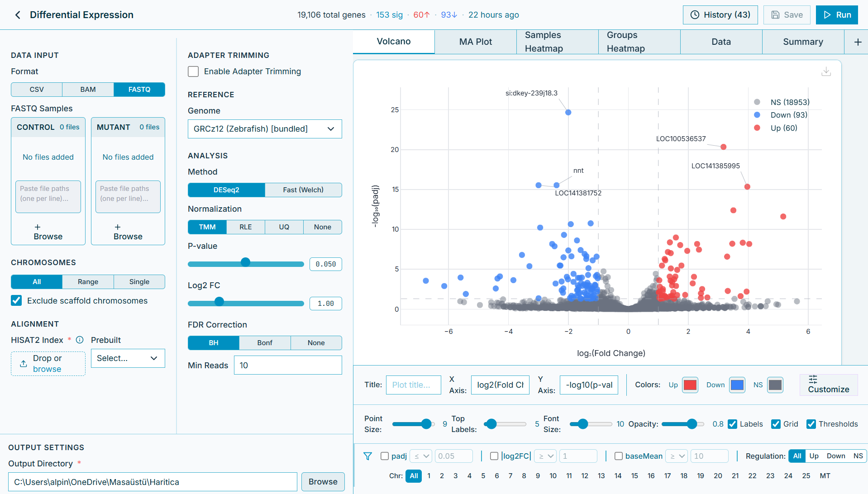Toggle the Thresholds checkbox
Screen dimensions: 868x494
[x=811, y=424]
